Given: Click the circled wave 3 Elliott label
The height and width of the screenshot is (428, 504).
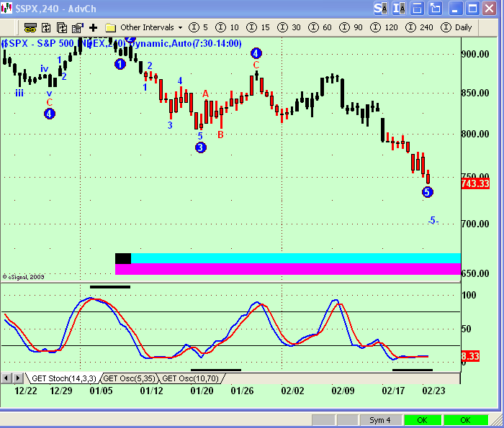Looking at the screenshot, I should click(x=201, y=147).
